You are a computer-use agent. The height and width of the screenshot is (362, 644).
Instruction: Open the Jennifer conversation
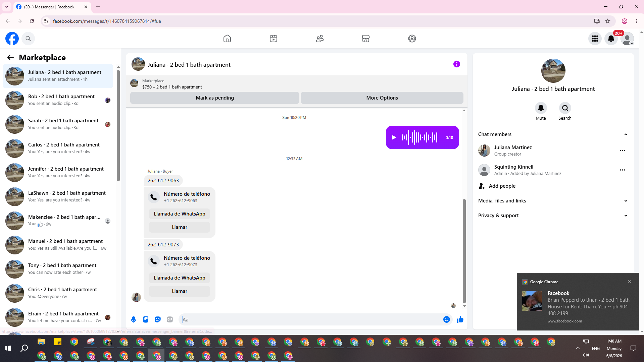58,173
